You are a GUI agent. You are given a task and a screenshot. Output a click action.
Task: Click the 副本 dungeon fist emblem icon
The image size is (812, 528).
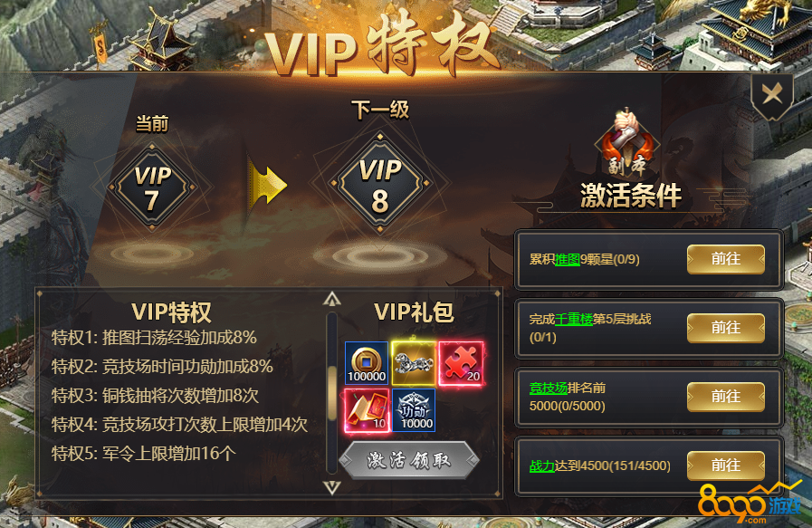pyautogui.click(x=627, y=142)
